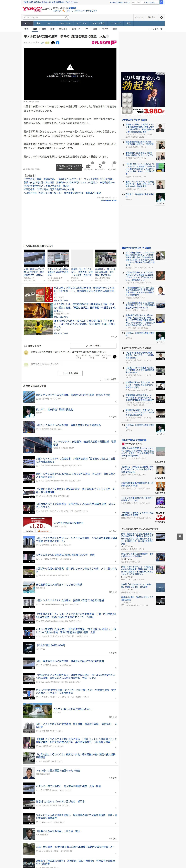Viewport: 186px width, 868px height.
Task: React with わかりやすい lightbulb icon
Action: (100, 166)
